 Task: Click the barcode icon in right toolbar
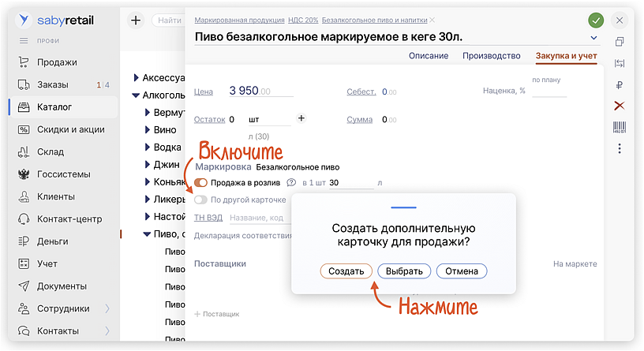click(620, 127)
